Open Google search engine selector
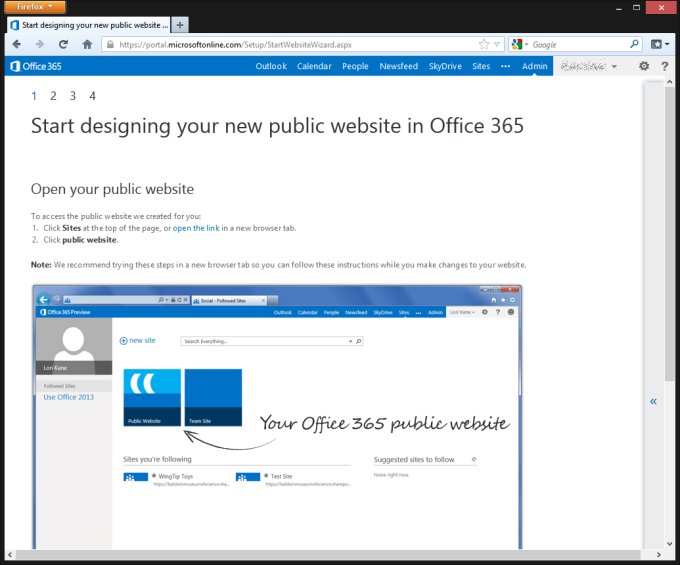The image size is (680, 565). (520, 44)
